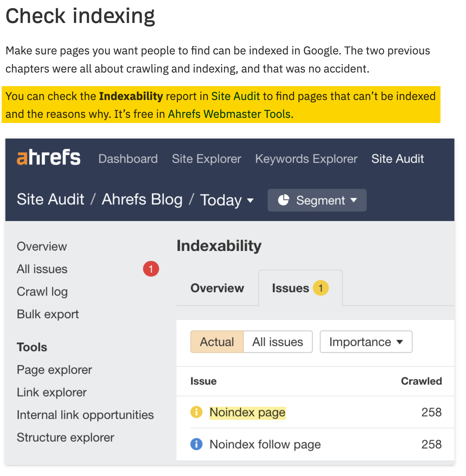This screenshot has width=466, height=476.
Task: Click the blue info icon beside Noindex follow page
Action: point(197,444)
